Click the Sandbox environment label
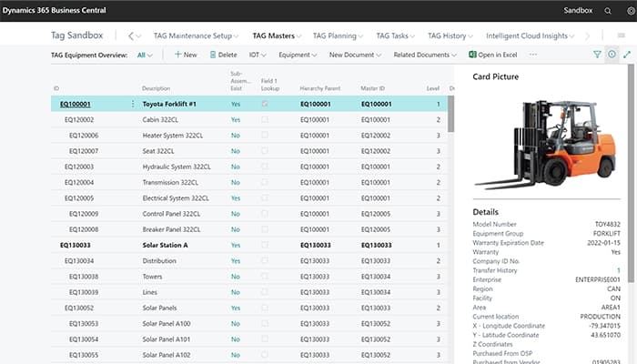 578,11
